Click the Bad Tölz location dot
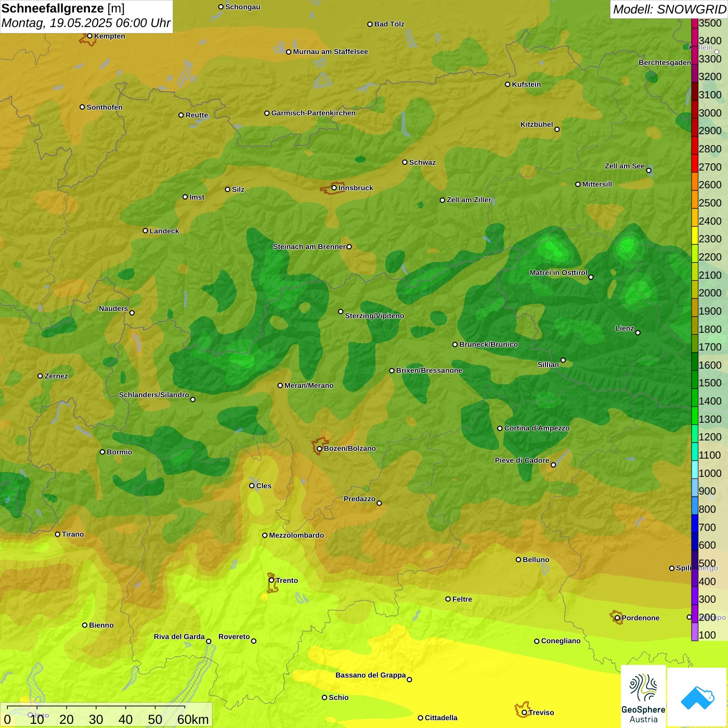 click(370, 24)
